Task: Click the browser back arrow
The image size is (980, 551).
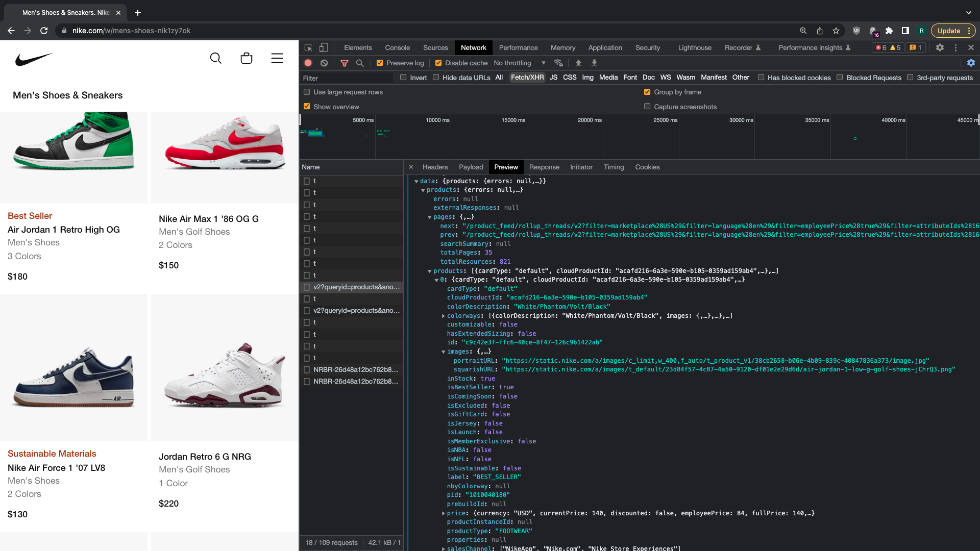Action: point(11,31)
